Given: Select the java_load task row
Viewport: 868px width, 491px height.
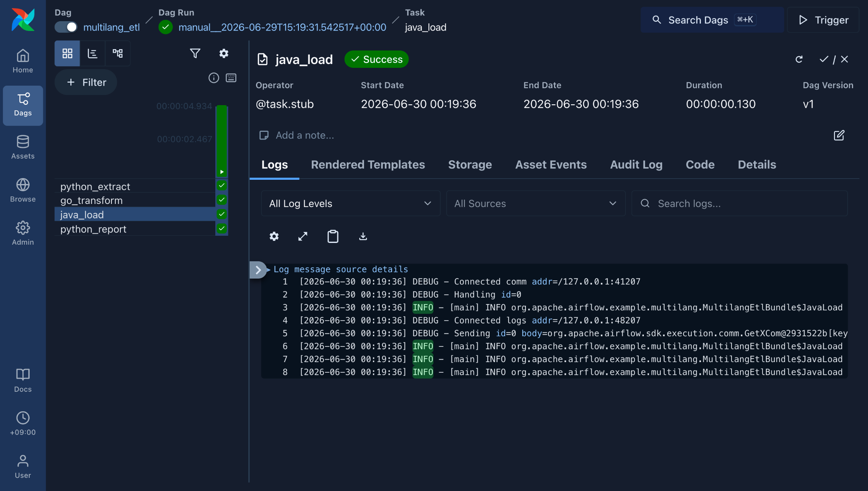Looking at the screenshot, I should pos(135,215).
